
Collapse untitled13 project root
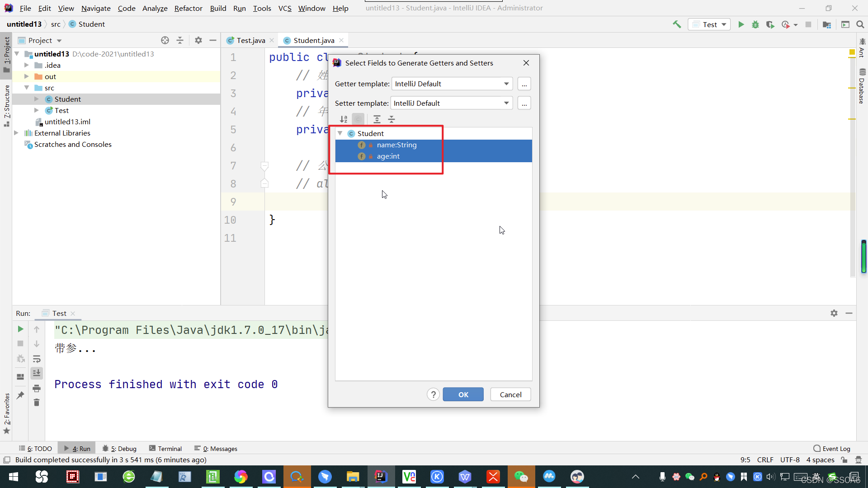[17, 54]
